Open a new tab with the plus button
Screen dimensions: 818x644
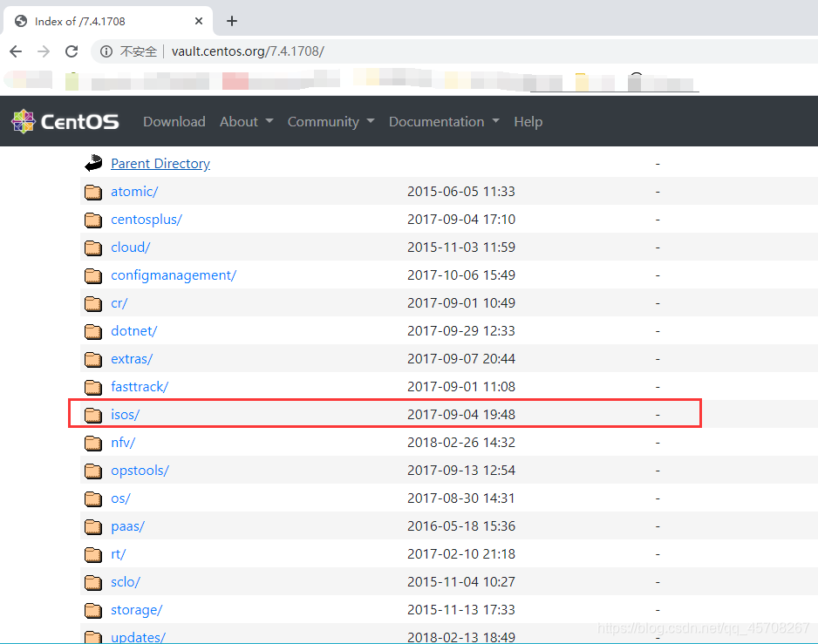(232, 21)
